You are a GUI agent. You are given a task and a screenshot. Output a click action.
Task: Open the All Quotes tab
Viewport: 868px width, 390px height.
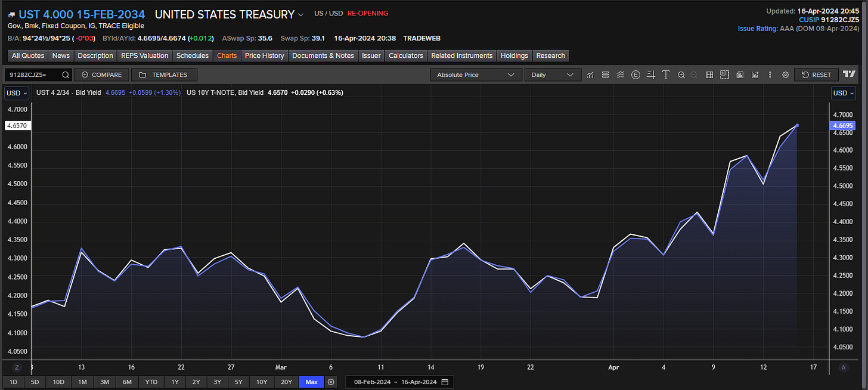click(x=28, y=55)
